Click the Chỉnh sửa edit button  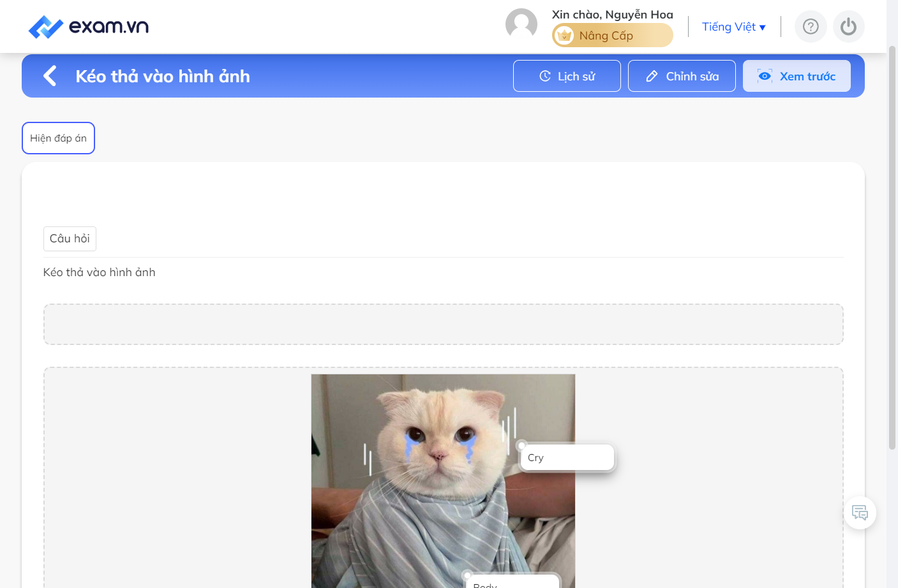click(682, 76)
